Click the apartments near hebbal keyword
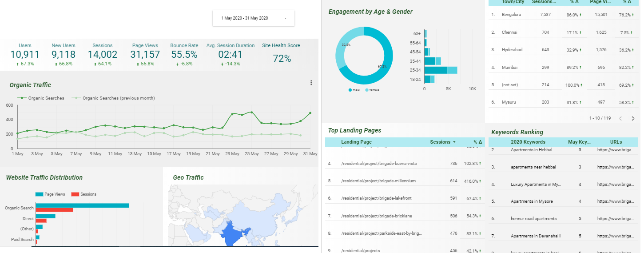The height and width of the screenshot is (257, 644). click(x=533, y=167)
